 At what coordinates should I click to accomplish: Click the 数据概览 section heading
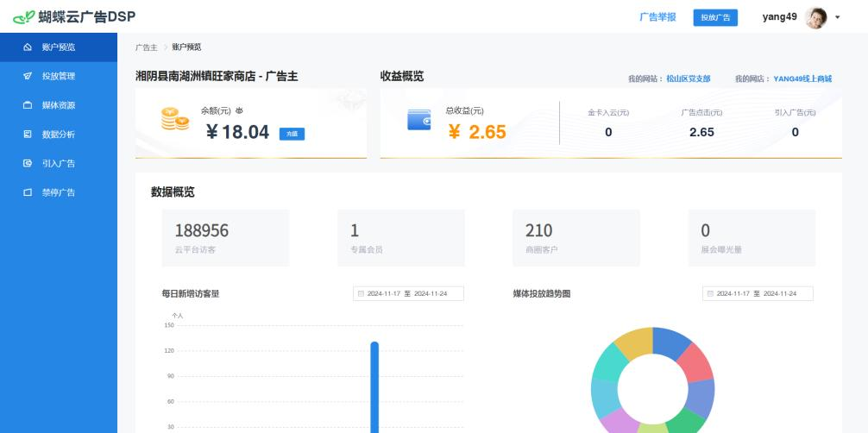click(173, 192)
